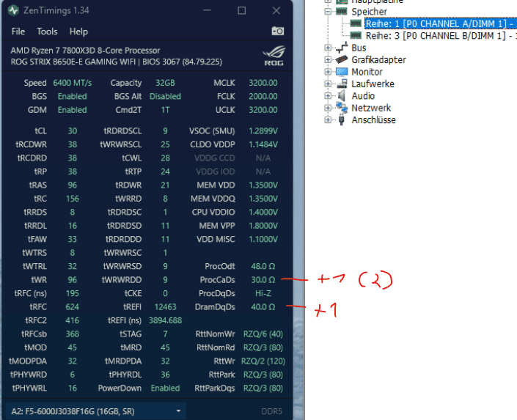
Task: Open the A2: F5-6000J3038F16G module dropdown
Action: pos(96,411)
